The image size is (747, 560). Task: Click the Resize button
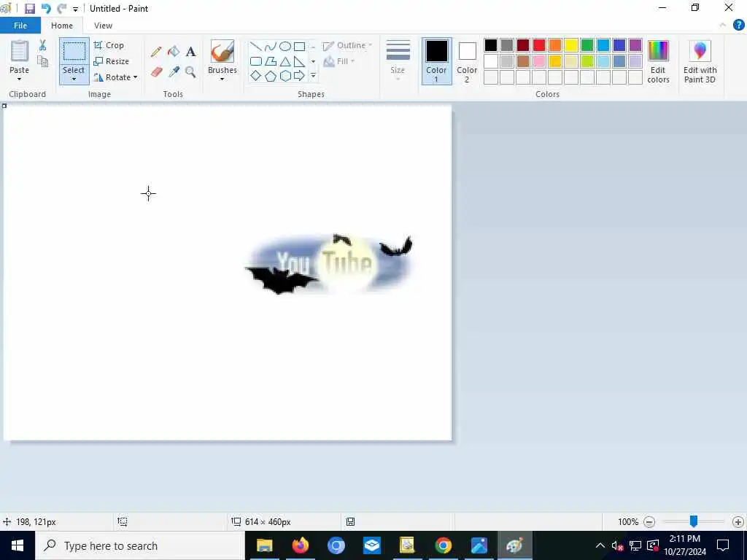[x=112, y=61]
